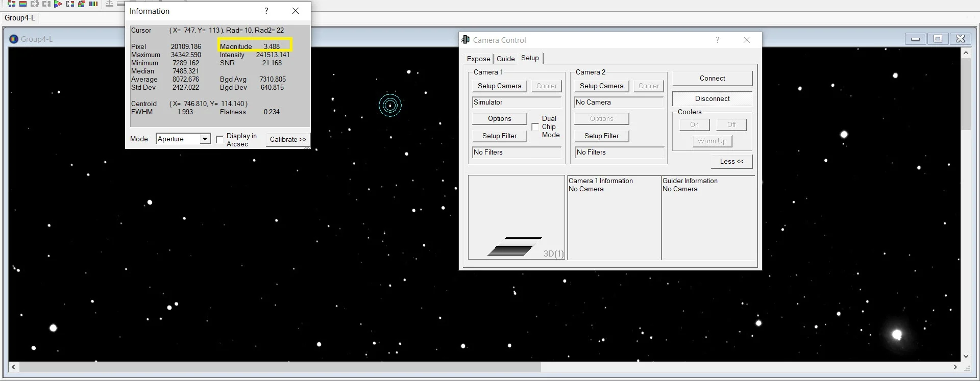980x381 pixels.
Task: Click the colored squares Bayer convert icon
Action: click(81, 4)
